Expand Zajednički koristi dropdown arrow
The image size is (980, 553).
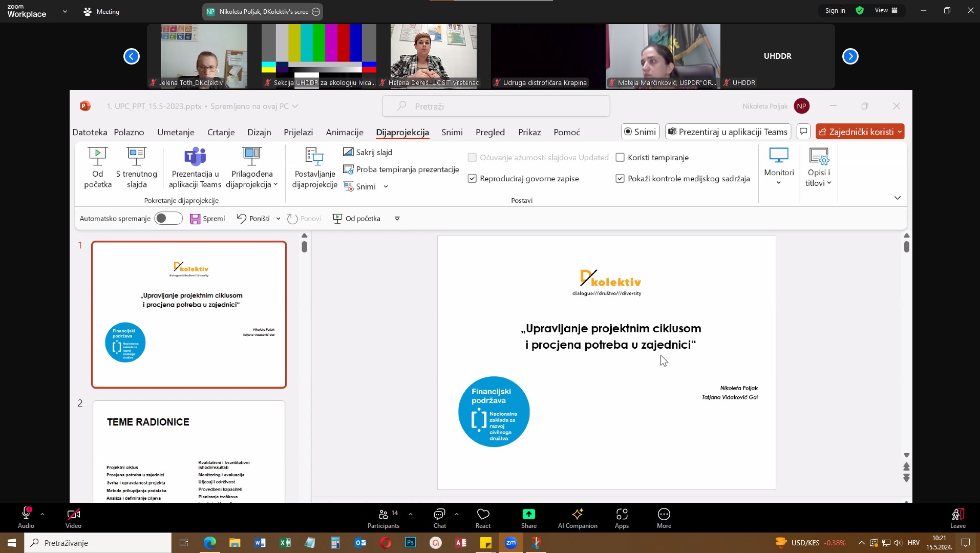click(x=900, y=132)
